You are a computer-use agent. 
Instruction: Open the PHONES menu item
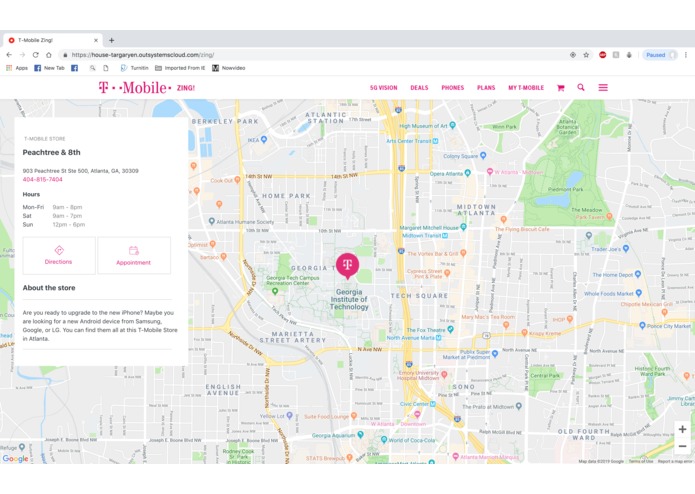click(x=453, y=88)
